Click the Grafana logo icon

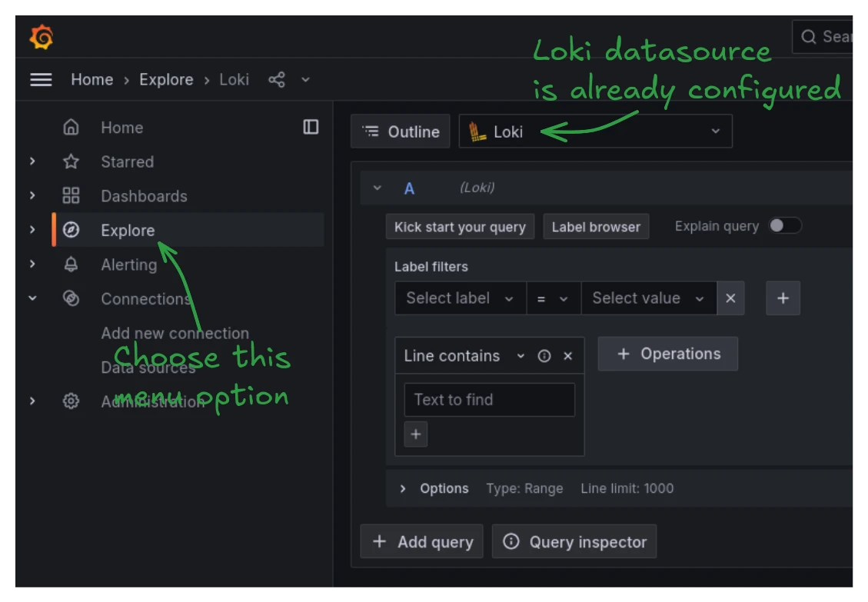coord(42,37)
